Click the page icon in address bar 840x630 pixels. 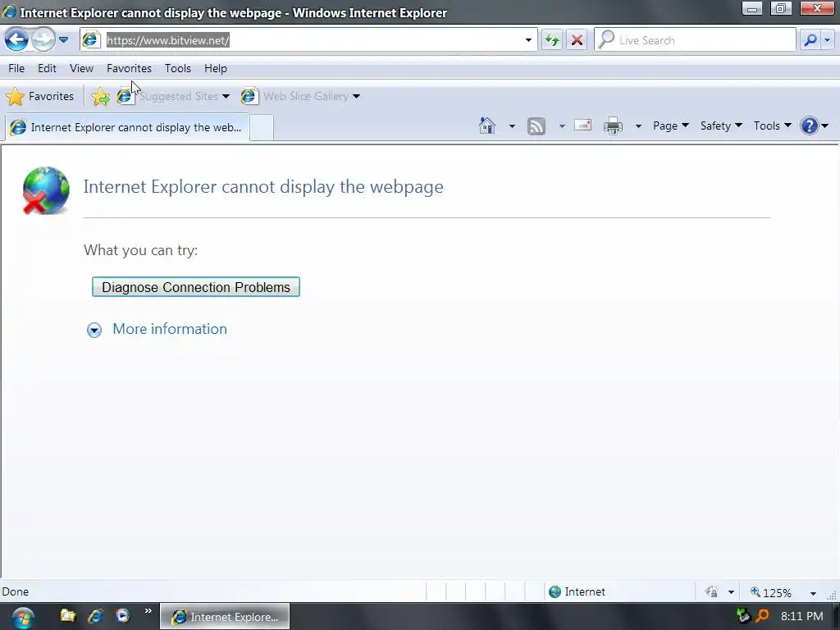tap(90, 39)
